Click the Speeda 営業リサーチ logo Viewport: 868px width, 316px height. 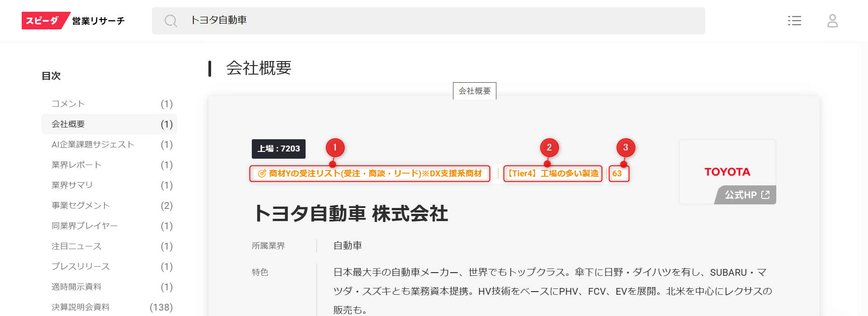pyautogui.click(x=73, y=21)
